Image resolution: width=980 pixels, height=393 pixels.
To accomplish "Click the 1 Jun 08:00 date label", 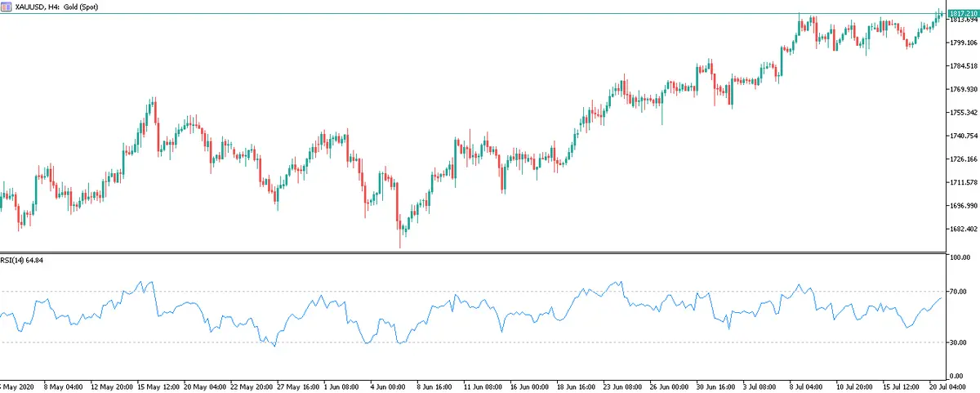I will 341,385.
